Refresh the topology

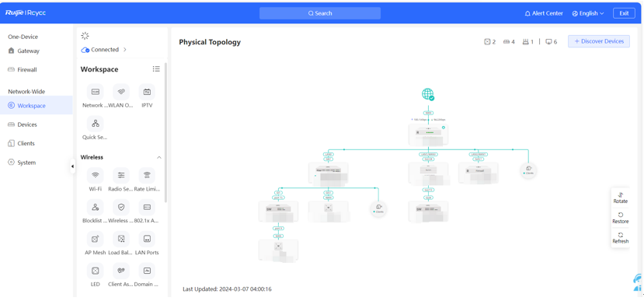(620, 238)
